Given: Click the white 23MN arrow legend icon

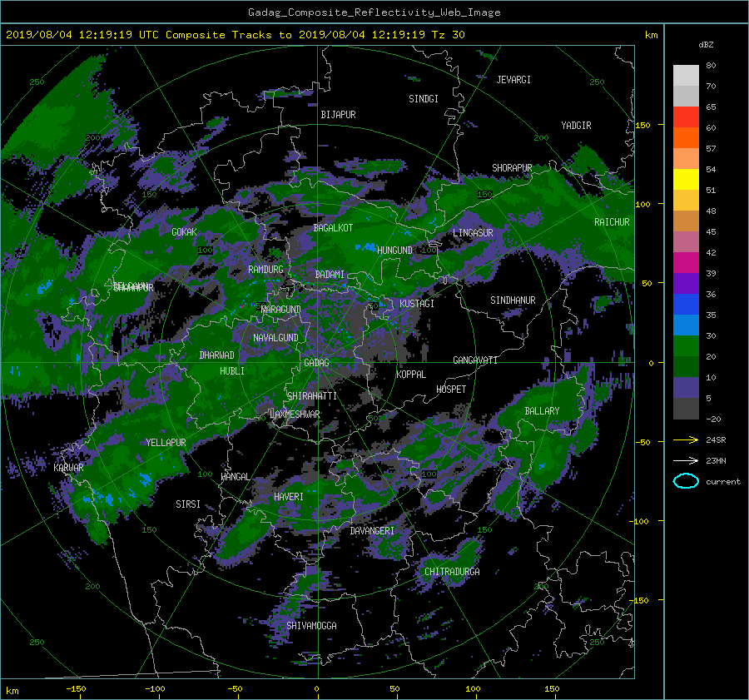Looking at the screenshot, I should click(686, 460).
